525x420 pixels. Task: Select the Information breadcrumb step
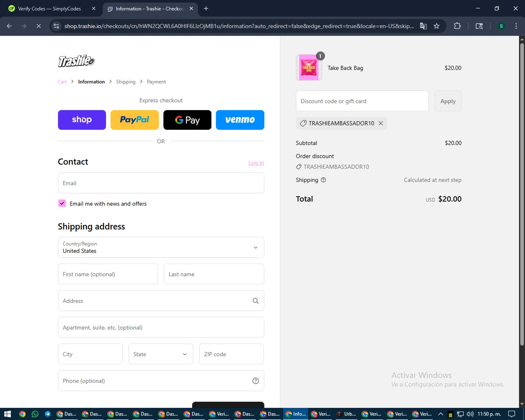[x=91, y=82]
